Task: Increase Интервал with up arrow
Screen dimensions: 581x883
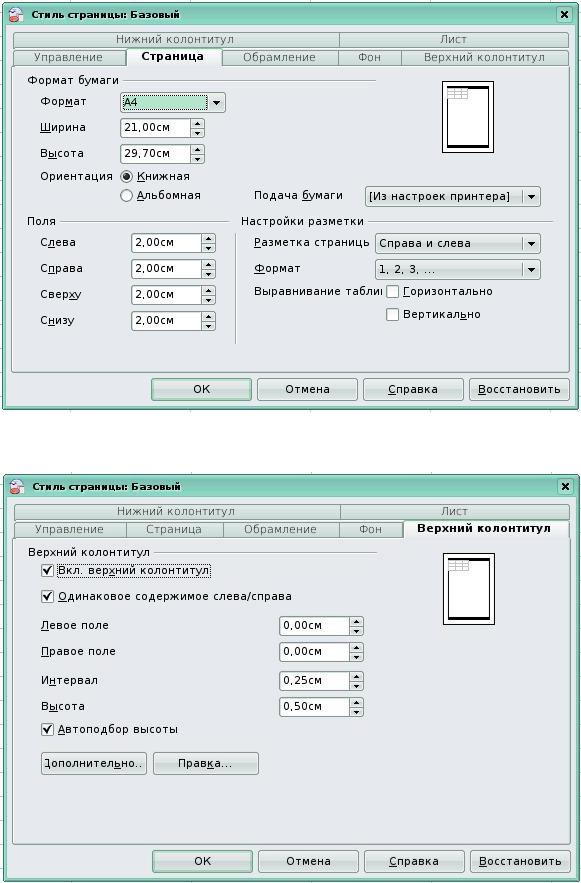Action: click(x=356, y=676)
